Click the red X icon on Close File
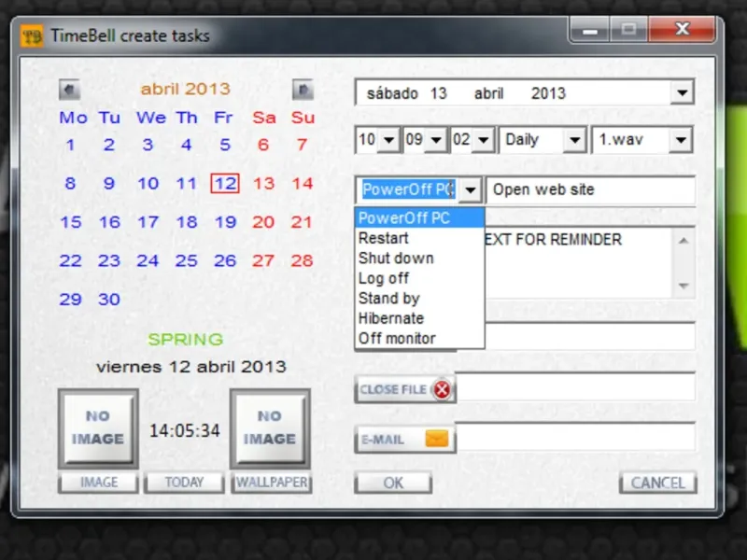The height and width of the screenshot is (560, 747). (x=442, y=389)
